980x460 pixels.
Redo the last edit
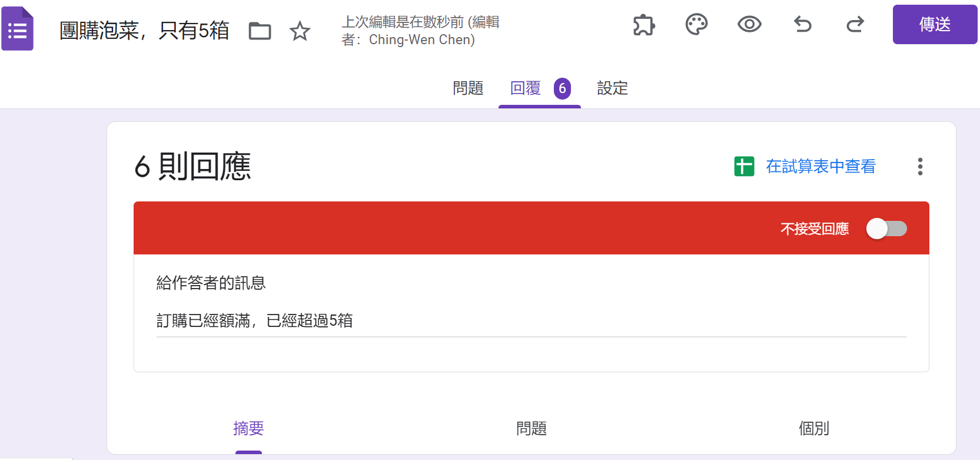855,25
